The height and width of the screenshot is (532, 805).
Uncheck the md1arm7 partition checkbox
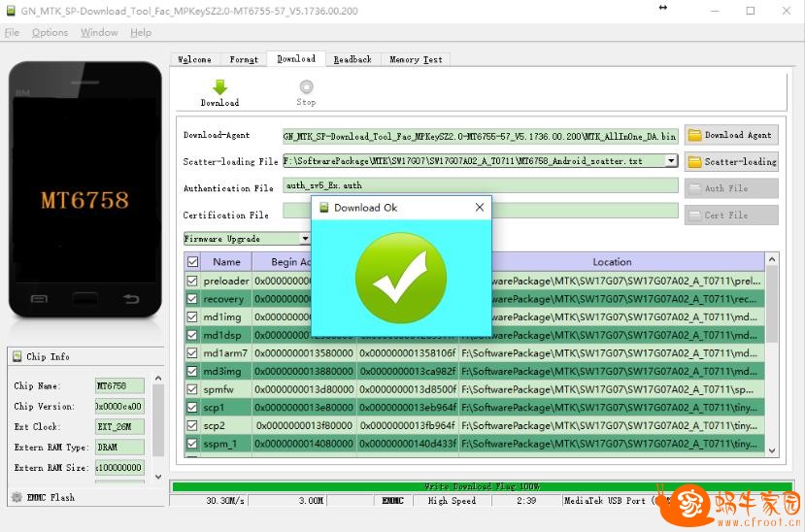pos(192,353)
